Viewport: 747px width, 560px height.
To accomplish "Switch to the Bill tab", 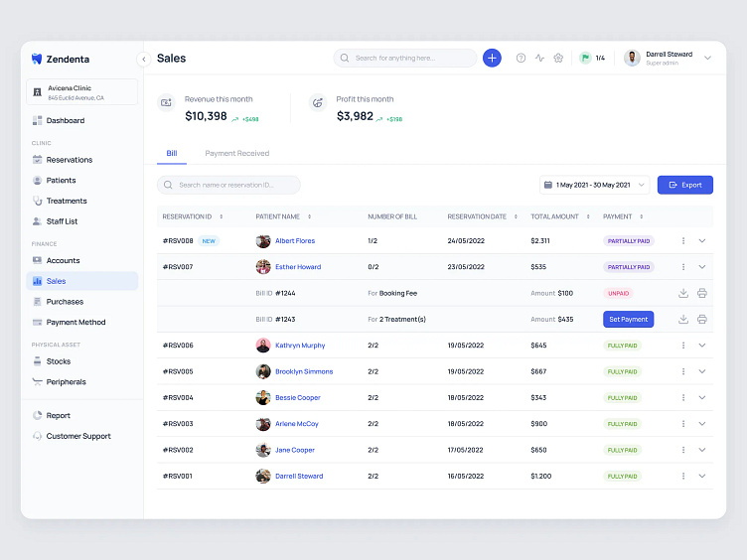I will pyautogui.click(x=172, y=153).
